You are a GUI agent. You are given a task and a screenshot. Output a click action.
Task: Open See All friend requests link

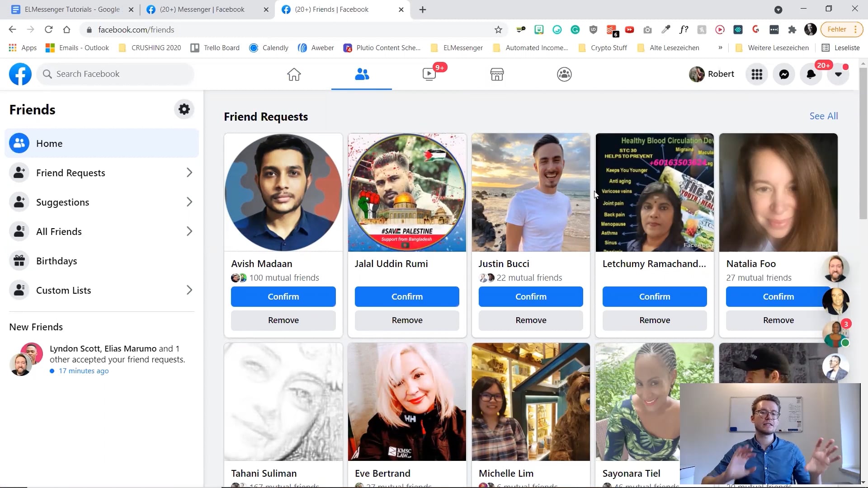point(823,116)
